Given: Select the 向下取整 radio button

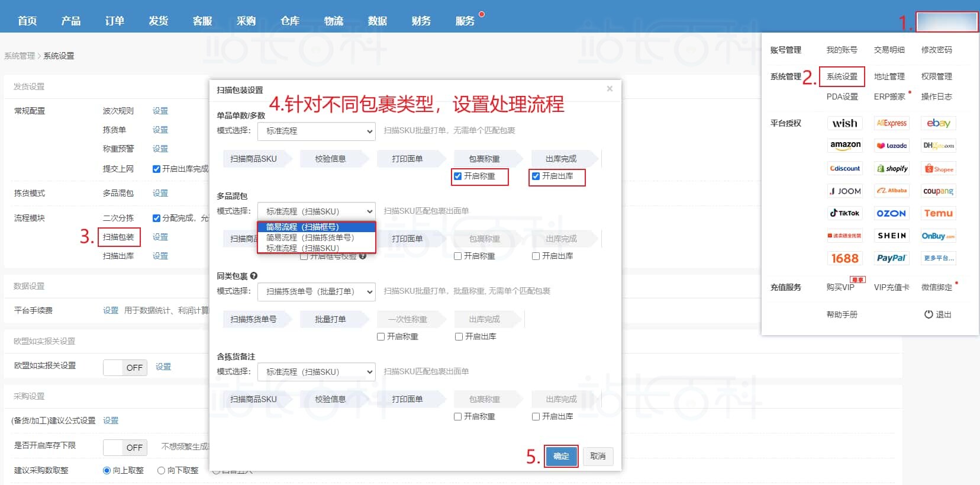Looking at the screenshot, I should [x=161, y=470].
